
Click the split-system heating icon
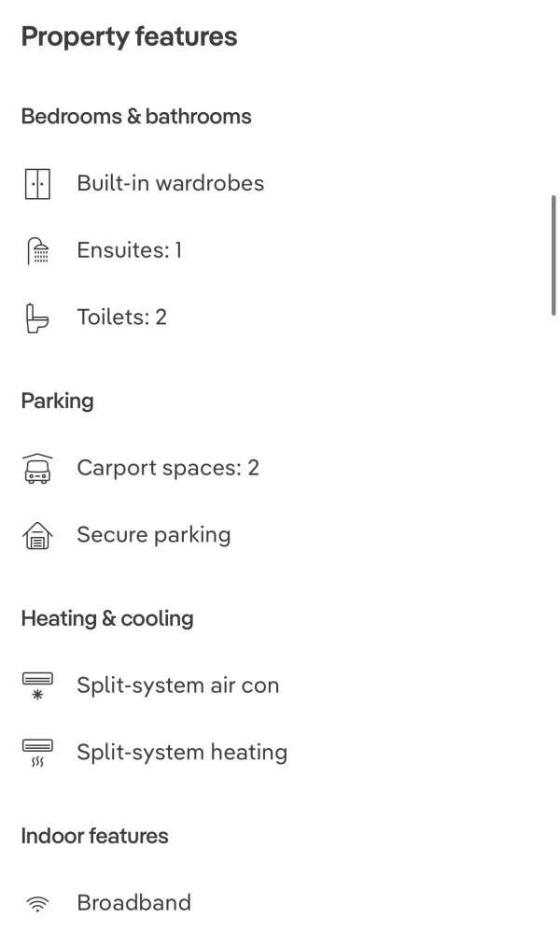coord(37,753)
